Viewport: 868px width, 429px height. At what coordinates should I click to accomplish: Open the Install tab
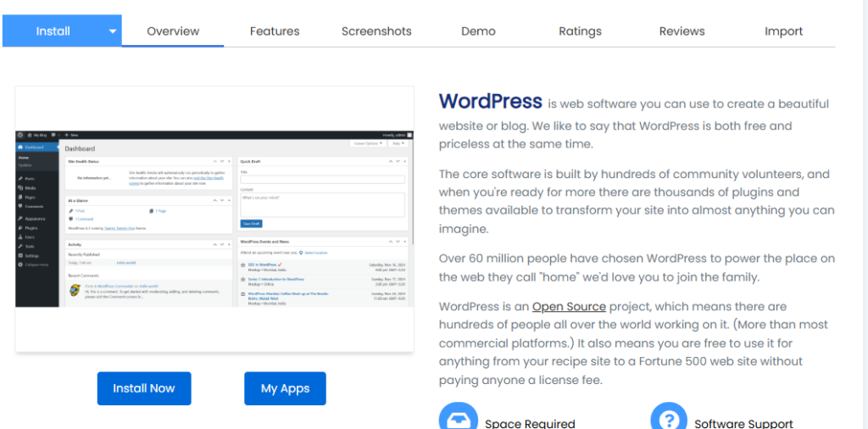click(53, 31)
